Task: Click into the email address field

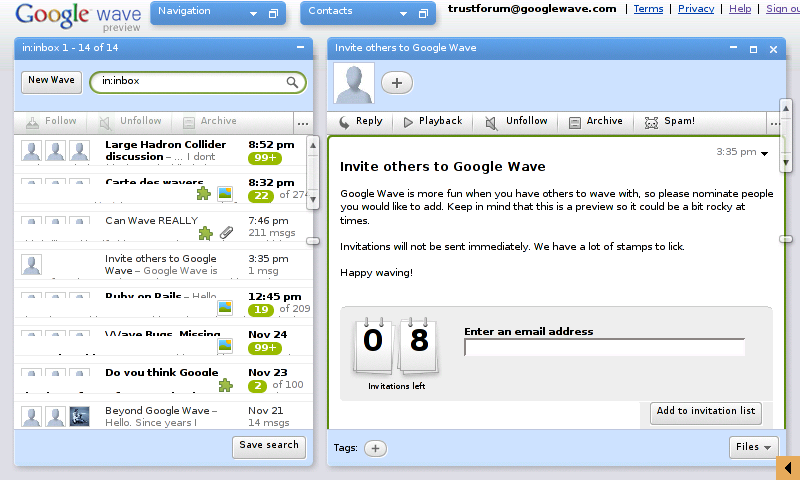Action: click(x=604, y=347)
